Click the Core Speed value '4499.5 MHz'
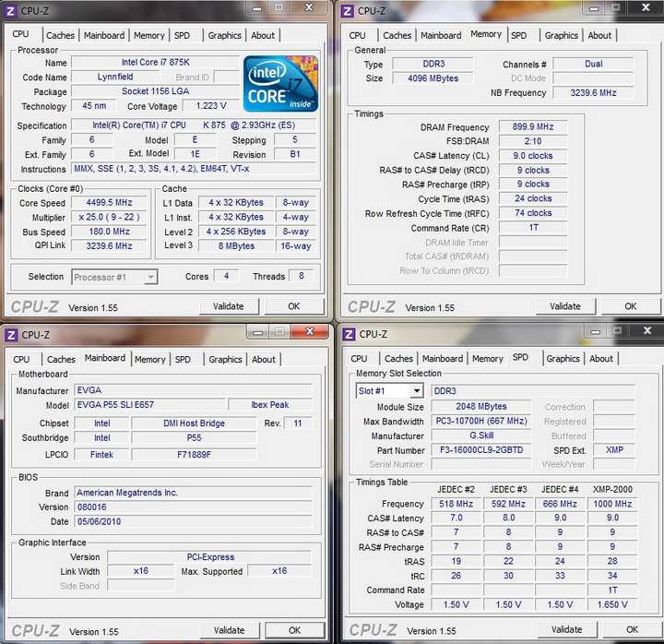The image size is (664, 644). (x=109, y=203)
